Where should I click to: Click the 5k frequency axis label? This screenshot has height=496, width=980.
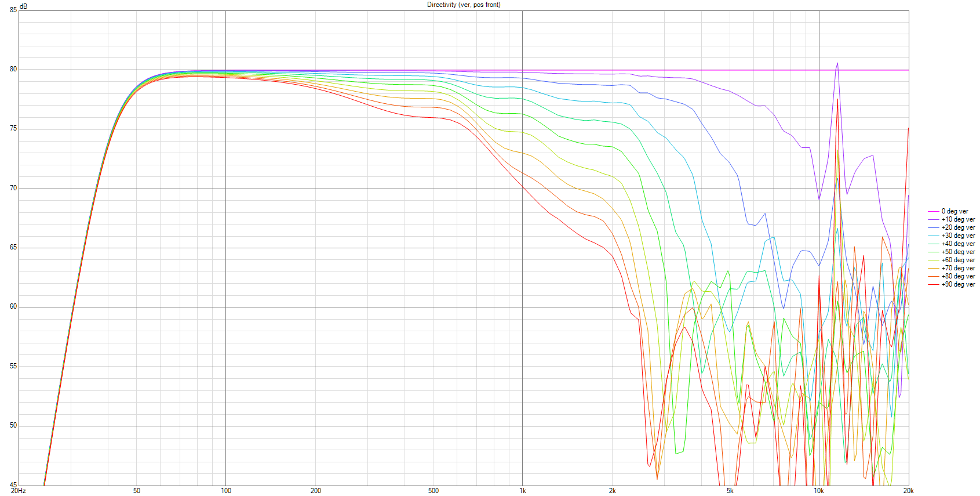click(730, 491)
